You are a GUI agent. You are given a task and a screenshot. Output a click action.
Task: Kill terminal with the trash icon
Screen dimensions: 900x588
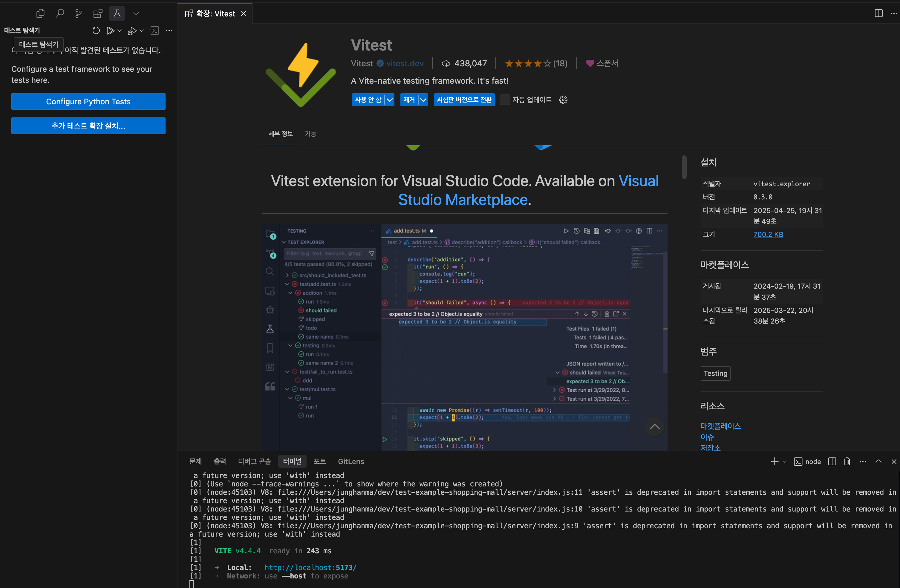click(x=847, y=461)
